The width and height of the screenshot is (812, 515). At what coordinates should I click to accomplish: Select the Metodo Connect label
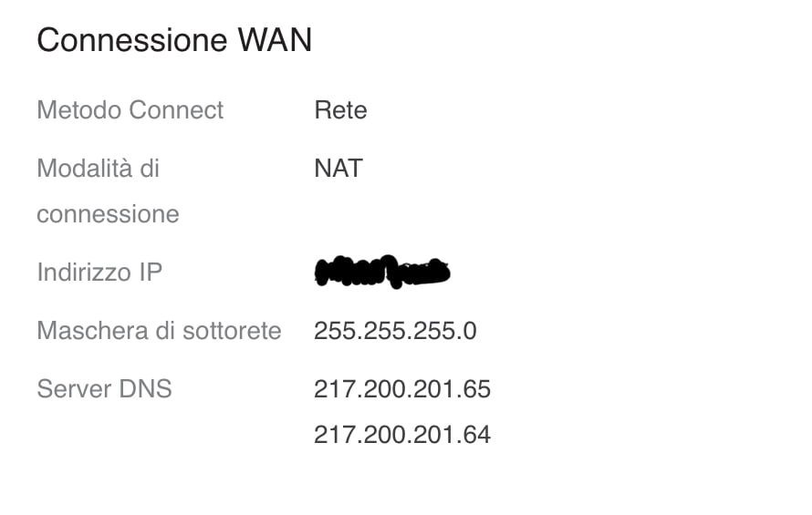pyautogui.click(x=130, y=110)
